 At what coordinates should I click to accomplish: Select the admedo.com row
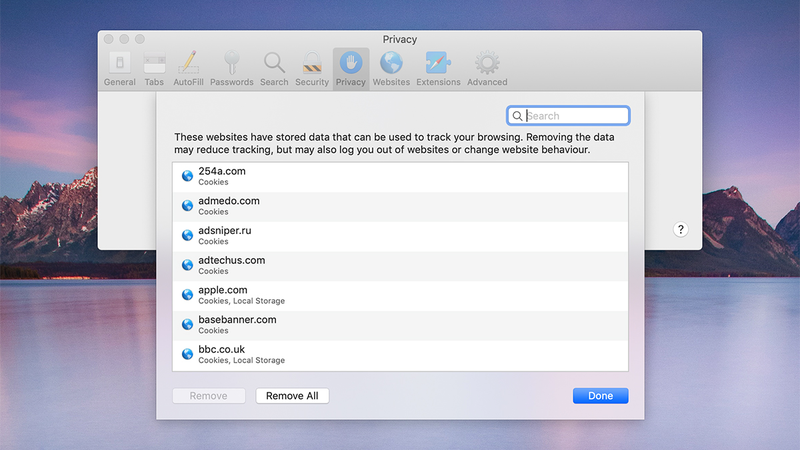click(x=401, y=207)
